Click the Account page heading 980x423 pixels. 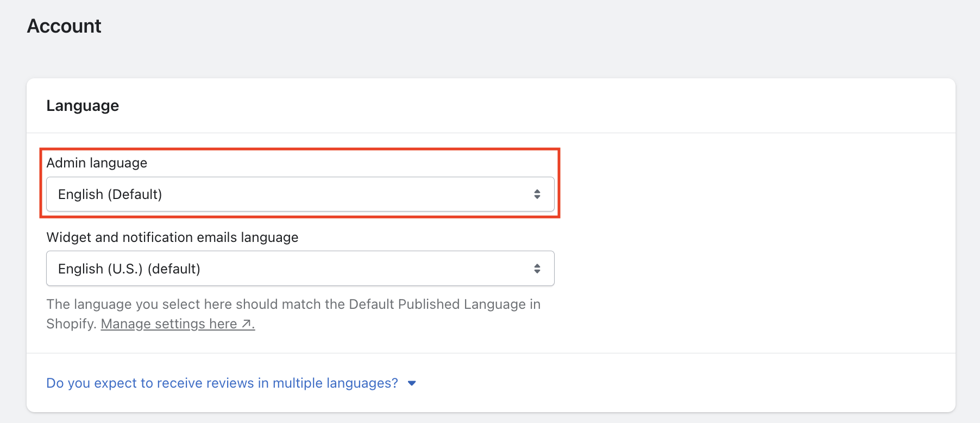coord(64,26)
